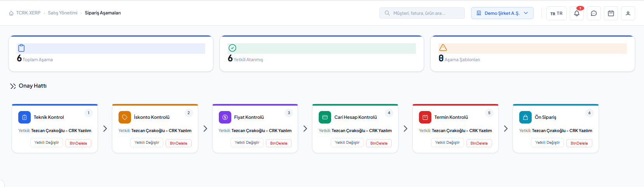Click step number 4 badge on Cari Hesap Kontrolü
This screenshot has height=187, width=644.
(x=389, y=113)
